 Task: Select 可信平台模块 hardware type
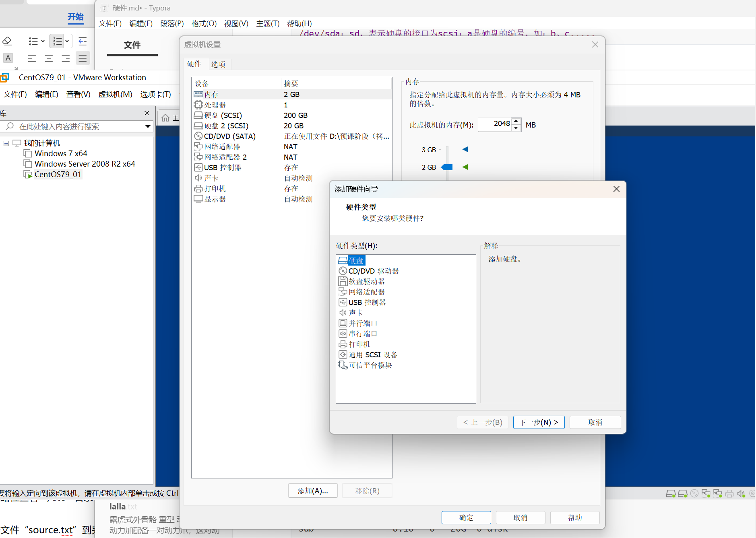coord(365,365)
